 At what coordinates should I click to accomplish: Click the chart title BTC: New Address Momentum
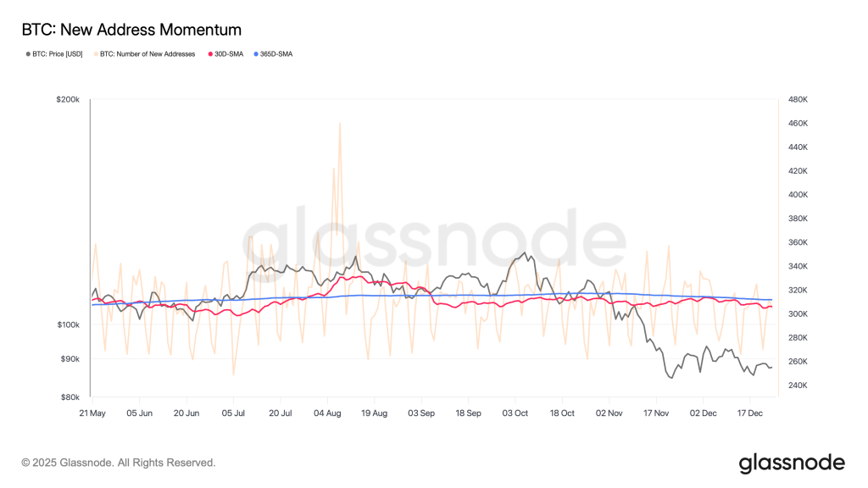coord(131,30)
